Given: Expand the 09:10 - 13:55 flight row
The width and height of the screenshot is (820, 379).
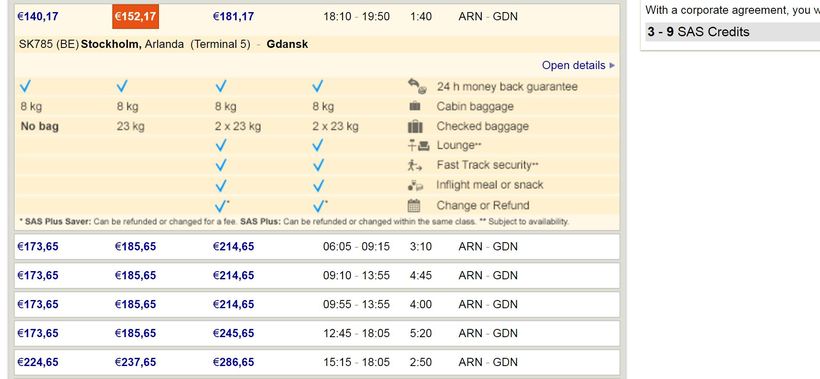Looking at the screenshot, I should (316, 275).
